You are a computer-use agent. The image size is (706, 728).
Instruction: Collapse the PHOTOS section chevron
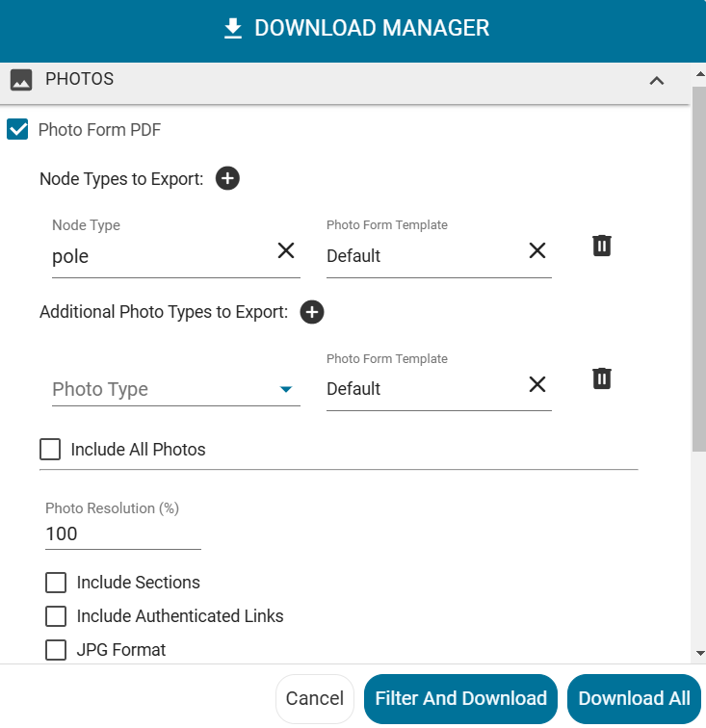[x=656, y=81]
